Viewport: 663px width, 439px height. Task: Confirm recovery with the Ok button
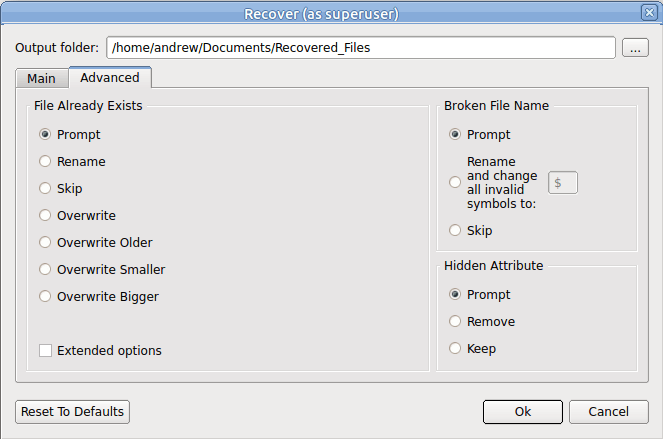[x=523, y=412]
